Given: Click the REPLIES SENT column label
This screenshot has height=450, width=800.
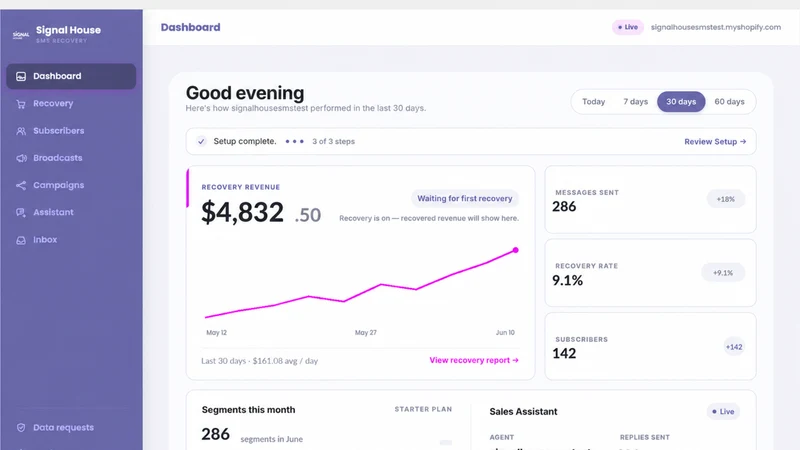Looking at the screenshot, I should point(645,437).
